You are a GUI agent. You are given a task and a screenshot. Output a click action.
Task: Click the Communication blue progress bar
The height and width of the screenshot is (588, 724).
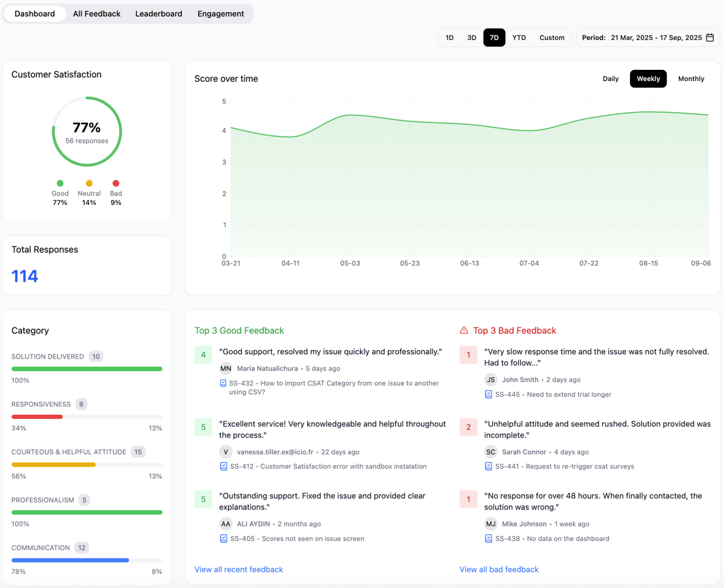pyautogui.click(x=70, y=561)
